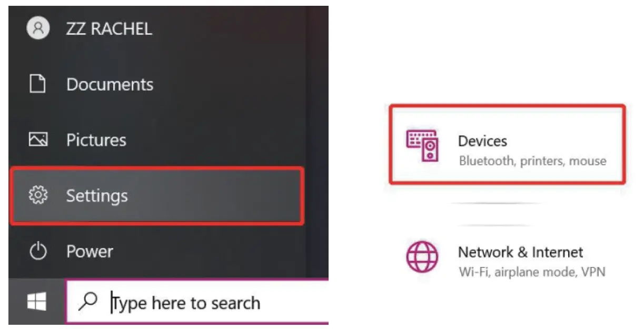Select the highlighted Devices tile
This screenshot has height=329, width=644.
[x=507, y=145]
